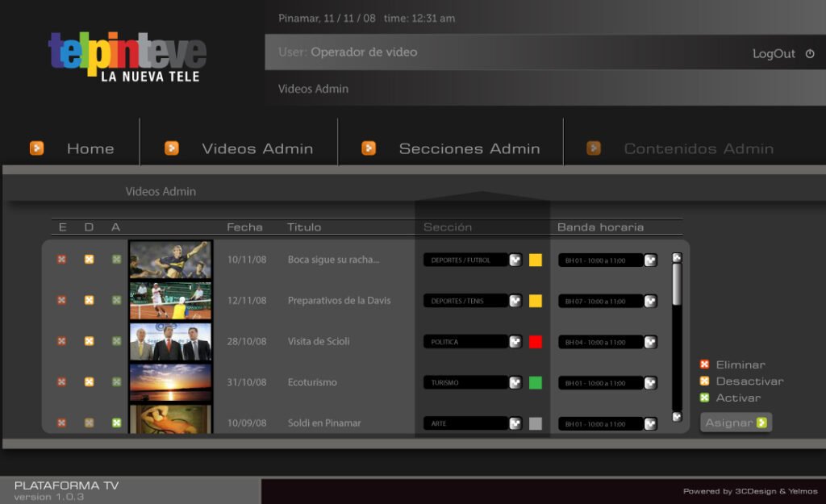The height and width of the screenshot is (504, 826).
Task: Click the date 28/10/08
Action: tap(247, 341)
